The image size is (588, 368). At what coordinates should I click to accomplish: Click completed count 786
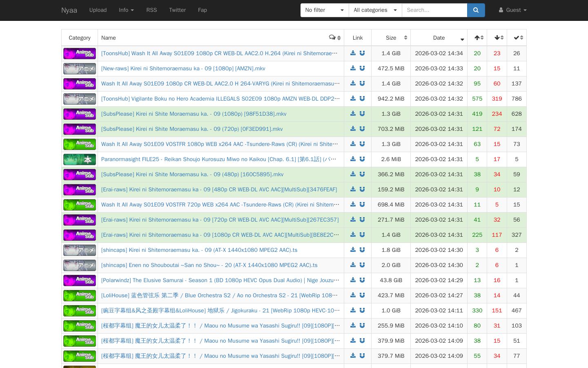517,99
